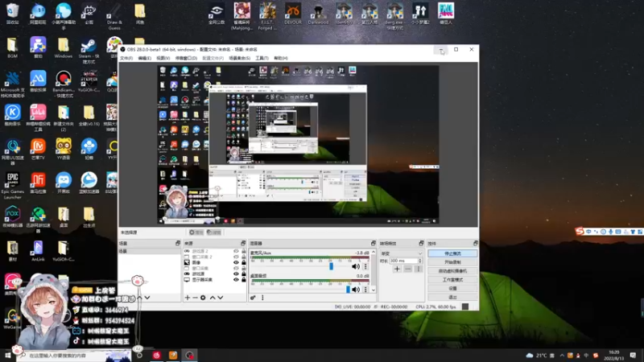Hide the 显示器采集 display capture source
644x362 pixels.
pos(236,280)
